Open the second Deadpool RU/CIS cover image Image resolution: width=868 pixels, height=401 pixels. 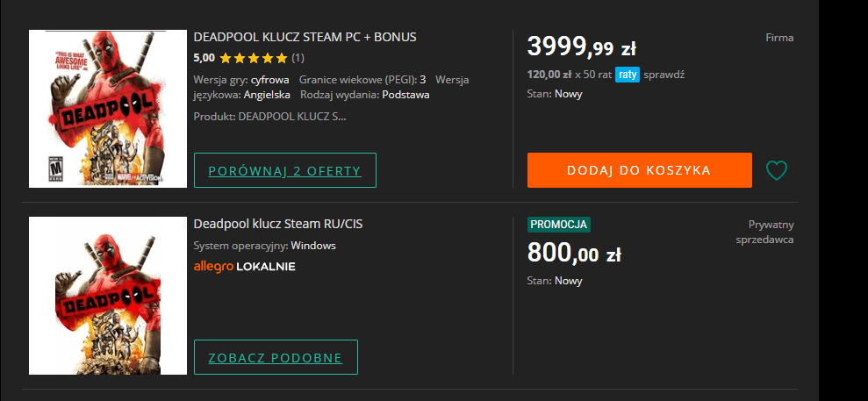point(108,296)
